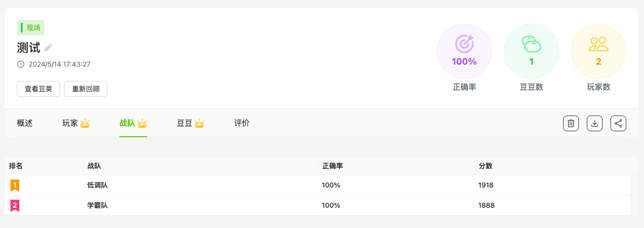The width and height of the screenshot is (644, 228).
Task: Click the 正确率 column header
Action: pyautogui.click(x=333, y=166)
